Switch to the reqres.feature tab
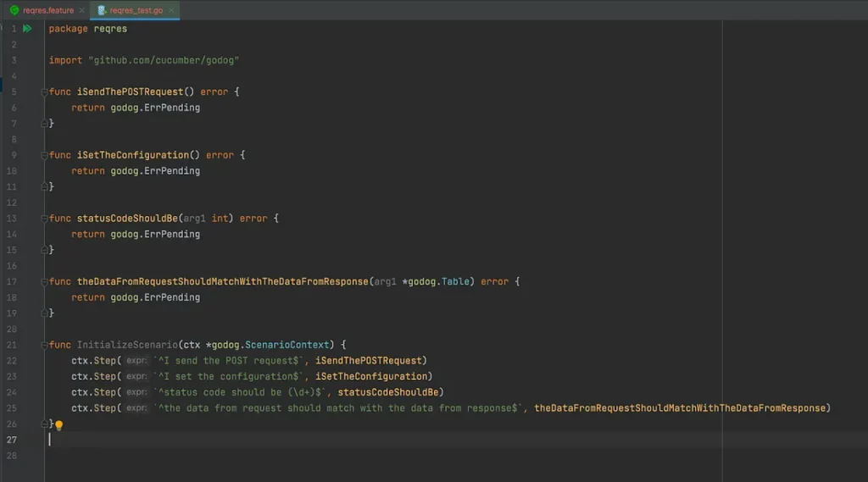This screenshot has height=482, width=868. pyautogui.click(x=48, y=10)
